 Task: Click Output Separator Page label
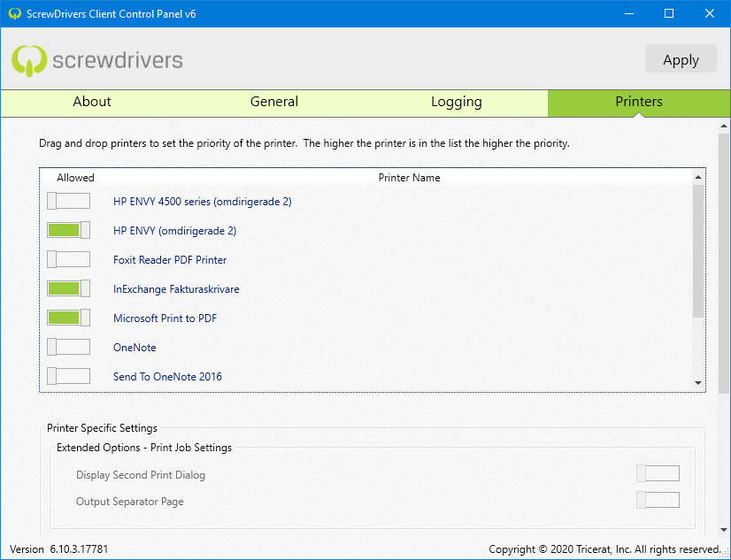tap(129, 502)
